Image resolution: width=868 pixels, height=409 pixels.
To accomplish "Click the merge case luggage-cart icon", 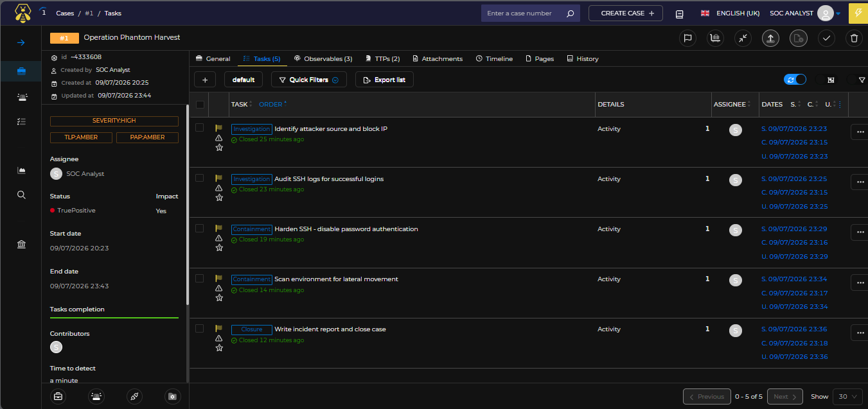I will coord(716,39).
